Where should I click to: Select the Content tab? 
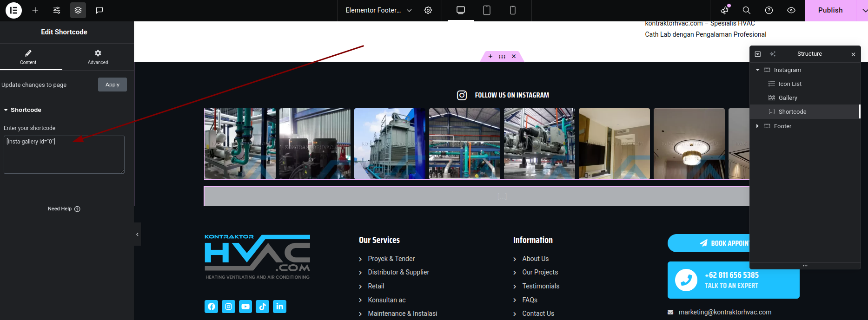pos(28,57)
